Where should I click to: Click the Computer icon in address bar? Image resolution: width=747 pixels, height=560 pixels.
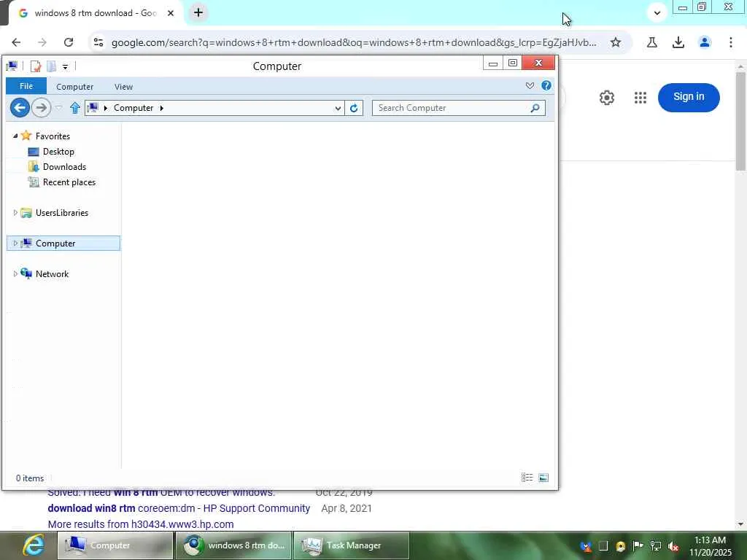[x=93, y=108]
